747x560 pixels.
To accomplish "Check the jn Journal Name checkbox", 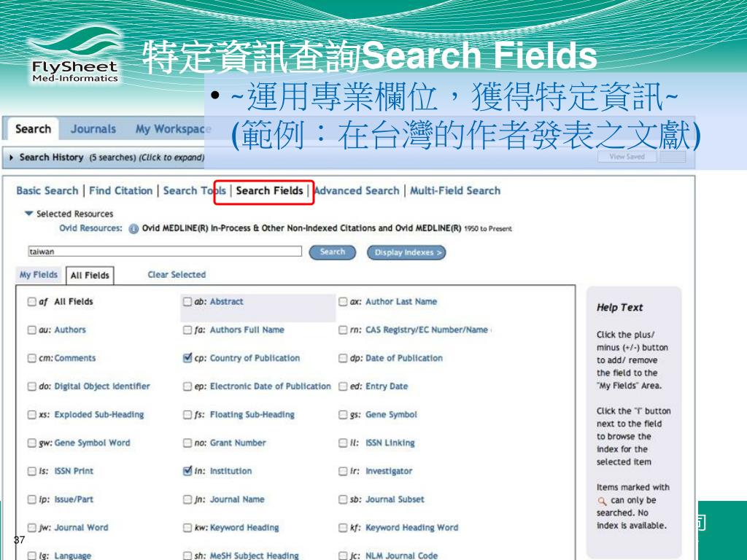I will pos(187,499).
